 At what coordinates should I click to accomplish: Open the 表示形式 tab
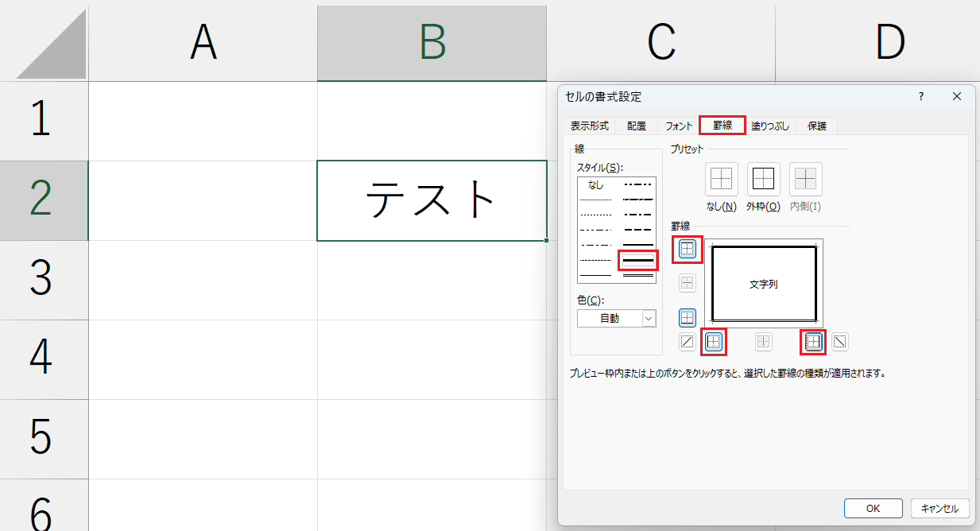point(589,126)
